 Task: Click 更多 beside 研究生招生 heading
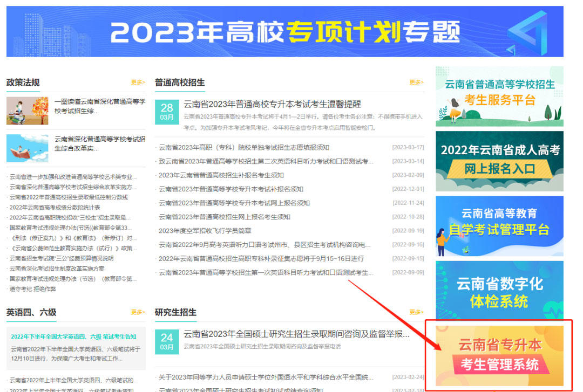[x=416, y=312]
